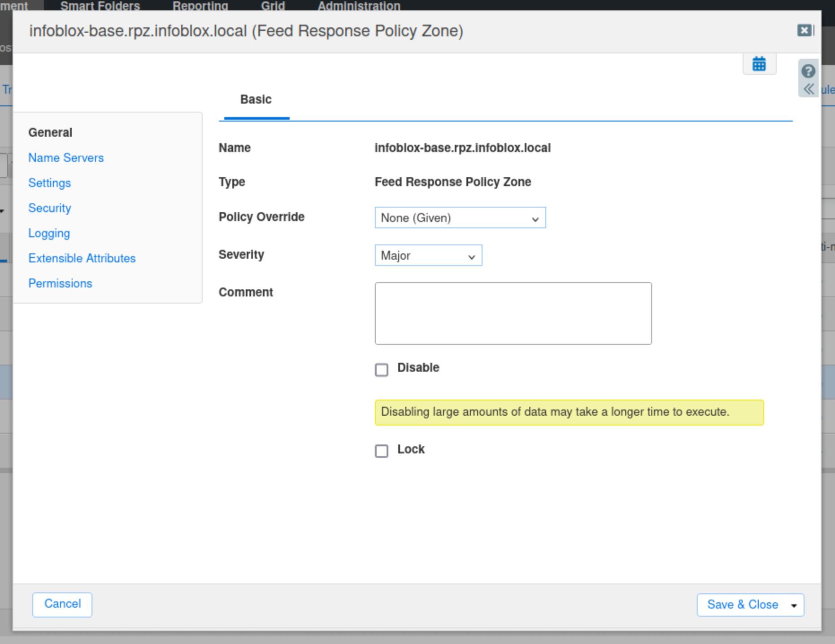This screenshot has width=835, height=644.
Task: Select General in the side navigation
Action: tap(50, 133)
